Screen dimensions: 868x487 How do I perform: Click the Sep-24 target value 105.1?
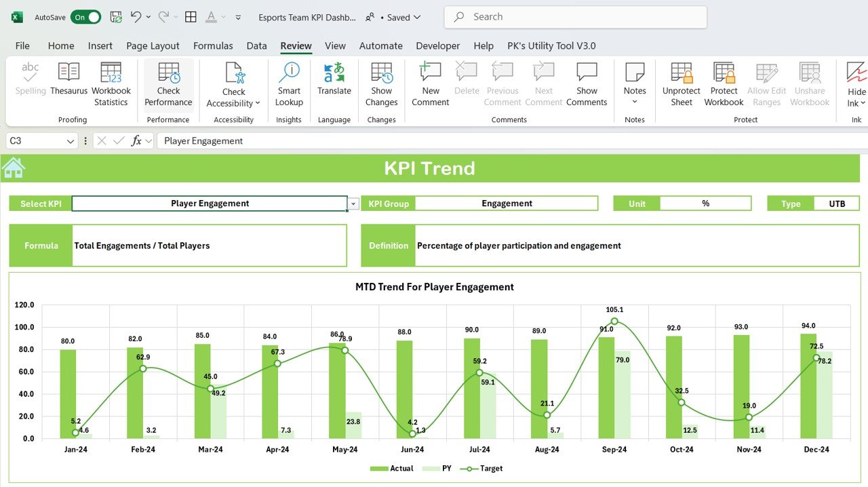(x=615, y=310)
